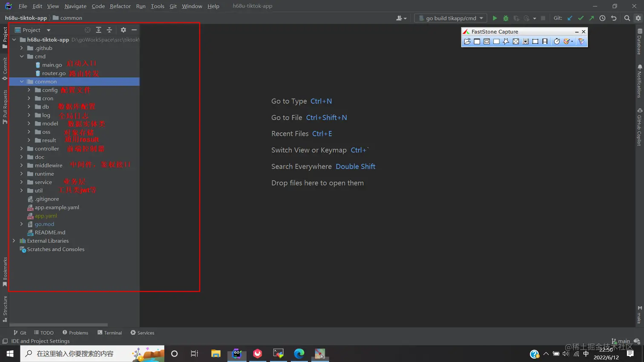This screenshot has height=362, width=644.
Task: Open the Notifications sidebar panel
Action: point(639,81)
